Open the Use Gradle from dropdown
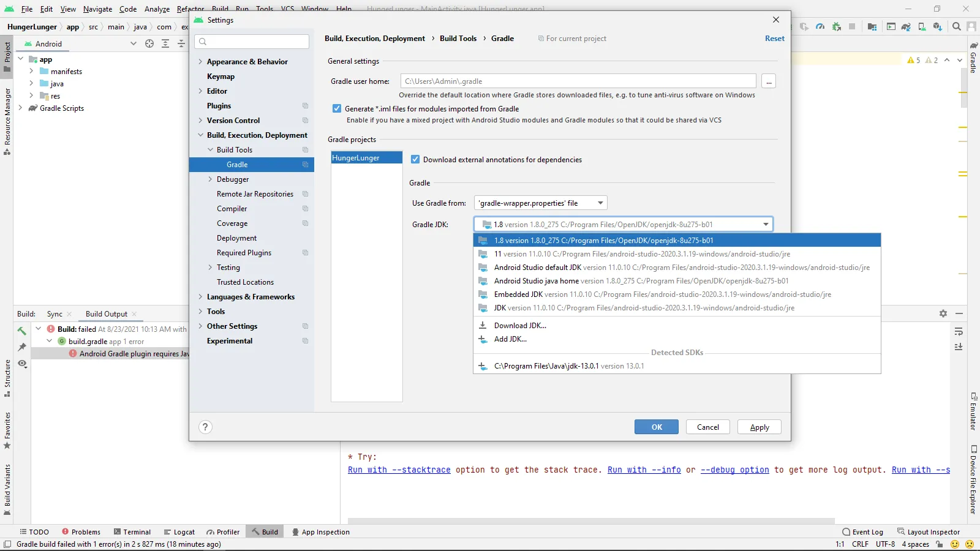 click(541, 203)
